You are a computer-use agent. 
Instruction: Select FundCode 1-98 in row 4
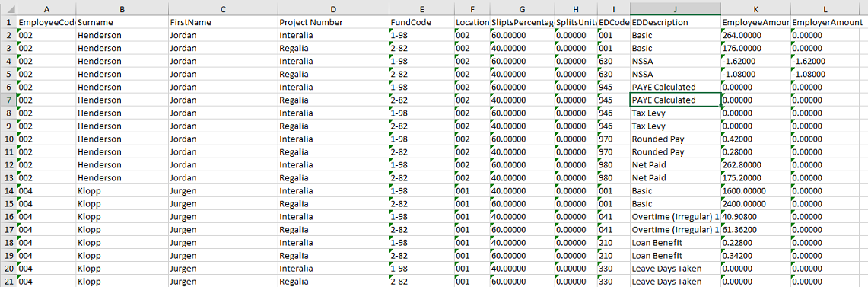click(421, 61)
